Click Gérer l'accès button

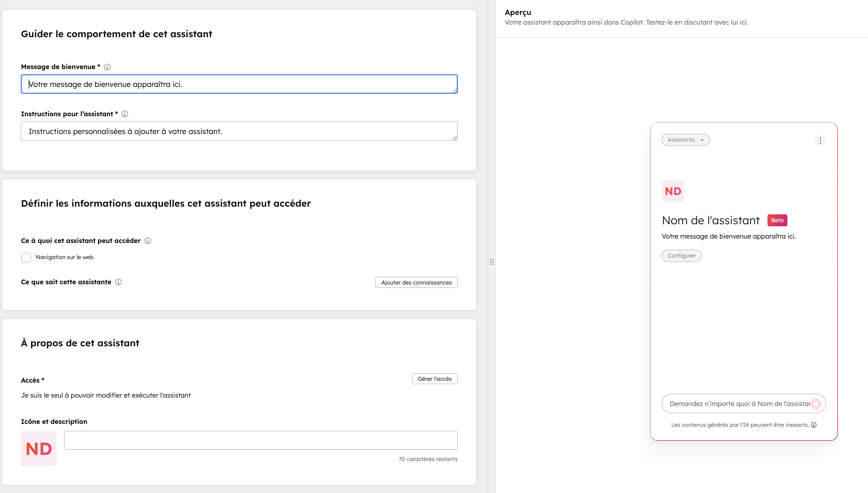coord(435,379)
